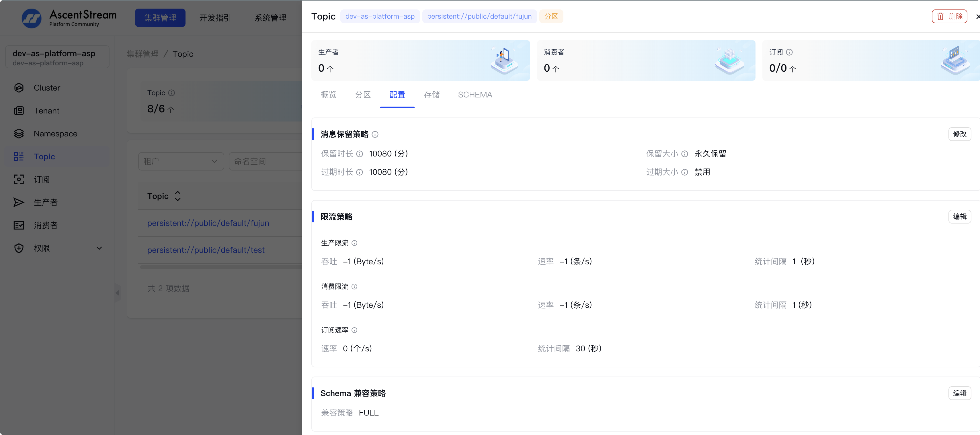
Task: Click info icon beside 过期大小
Action: (685, 172)
